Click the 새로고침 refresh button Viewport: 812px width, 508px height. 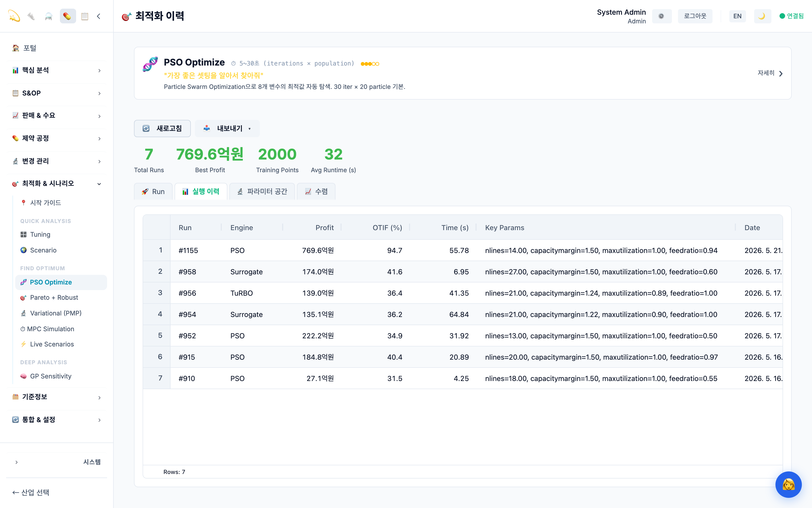point(162,128)
